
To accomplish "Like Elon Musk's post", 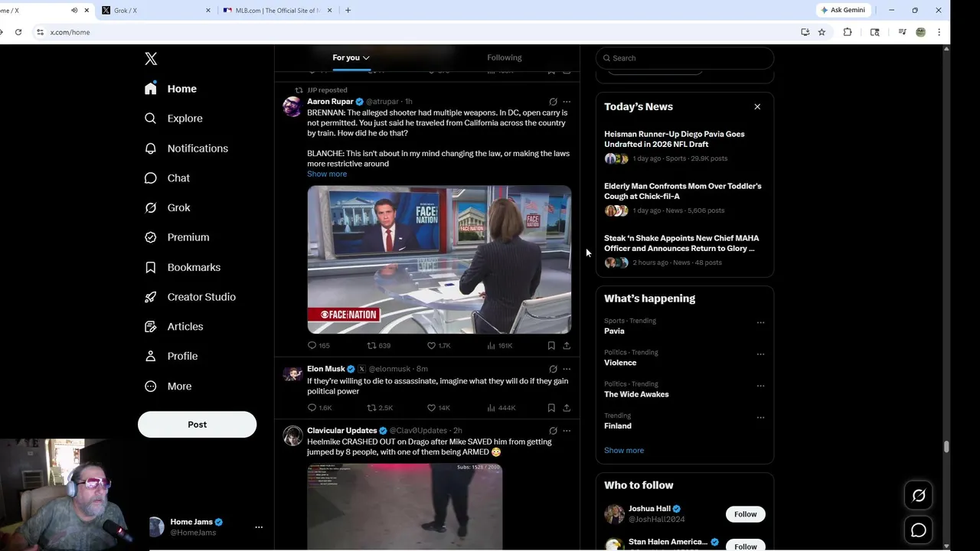I will (438, 408).
